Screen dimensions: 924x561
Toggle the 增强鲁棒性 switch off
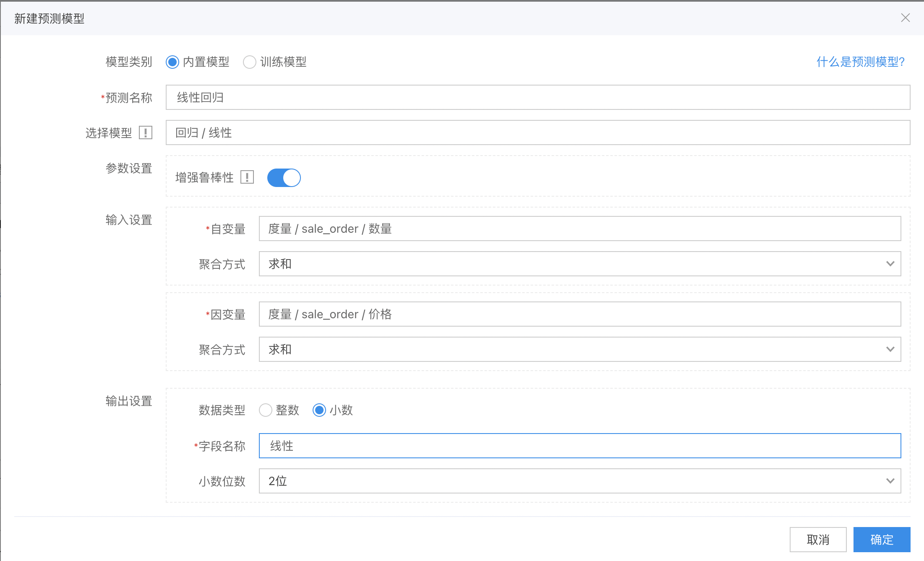click(x=284, y=178)
